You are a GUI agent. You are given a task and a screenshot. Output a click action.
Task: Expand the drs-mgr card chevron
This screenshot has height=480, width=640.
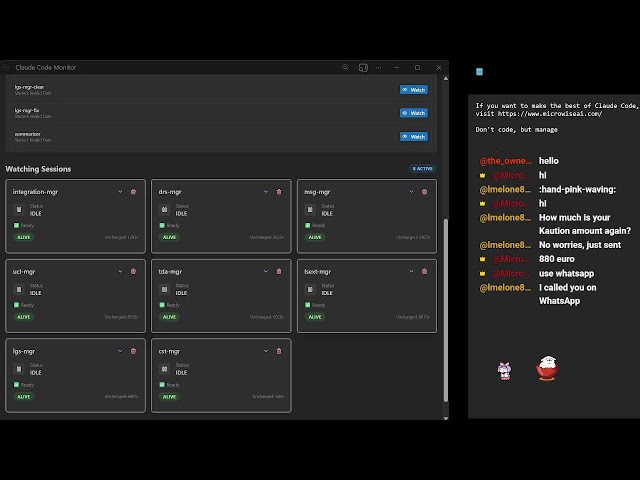(266, 192)
